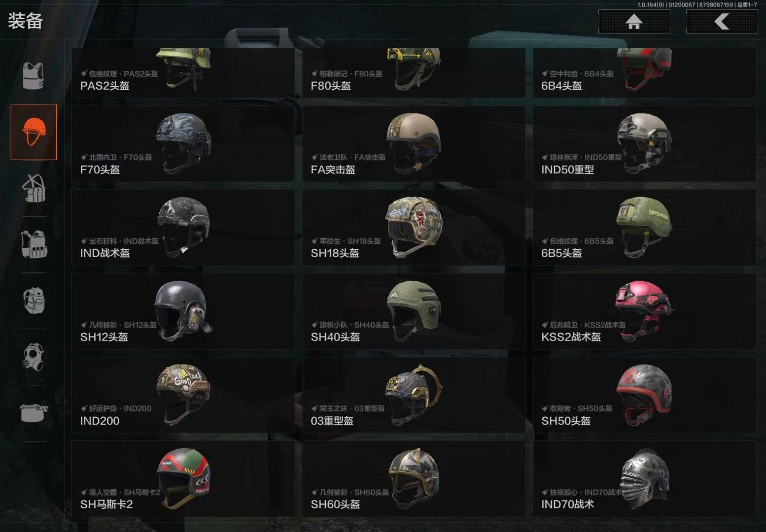Select the SH60头盔 geometric helmet
Image resolution: width=766 pixels, height=532 pixels.
[x=414, y=479]
